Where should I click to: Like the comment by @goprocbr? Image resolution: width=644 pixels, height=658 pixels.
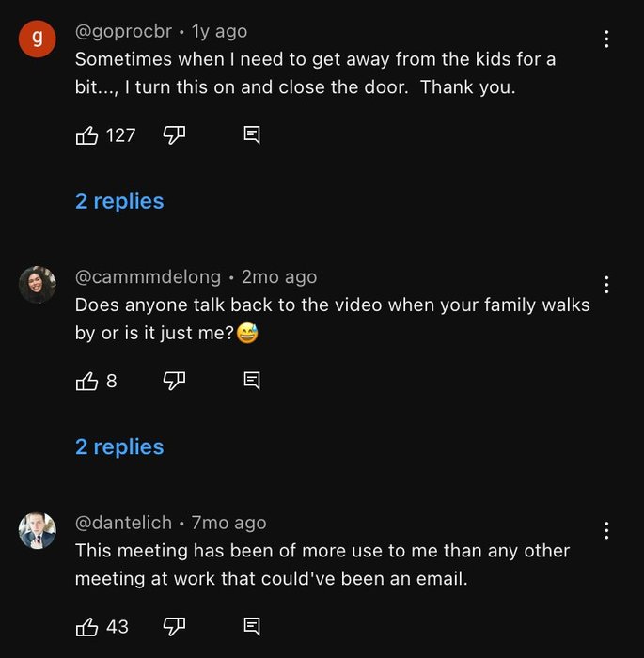coord(86,135)
